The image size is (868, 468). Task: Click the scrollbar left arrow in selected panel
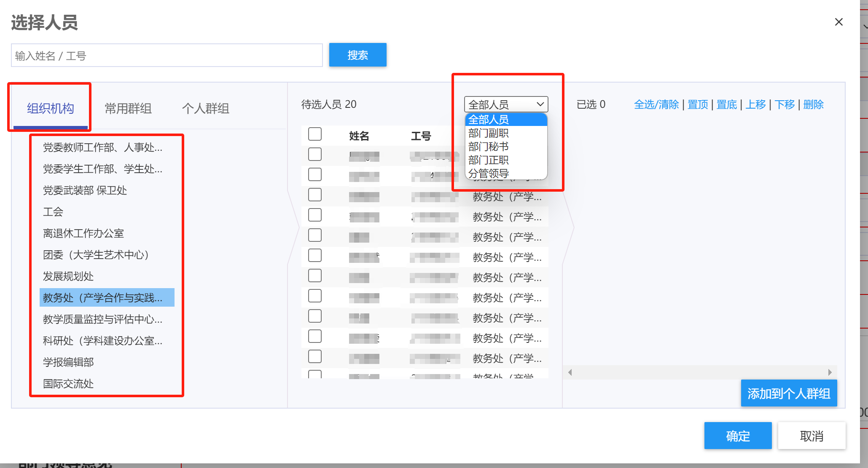pyautogui.click(x=570, y=372)
